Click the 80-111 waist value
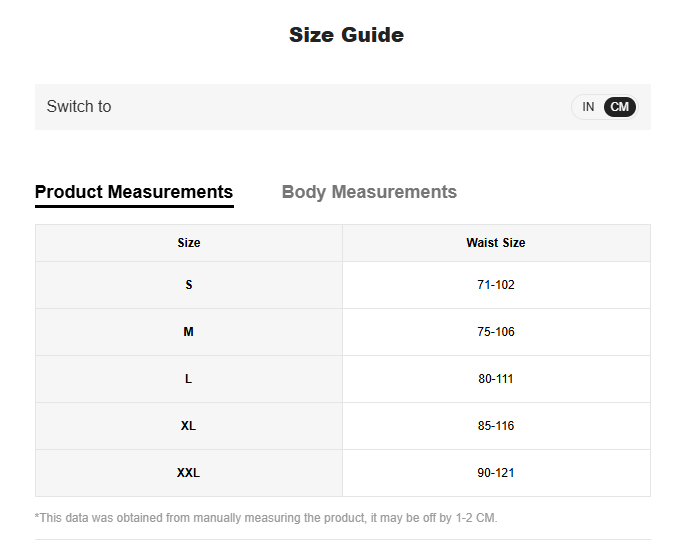 (x=495, y=379)
